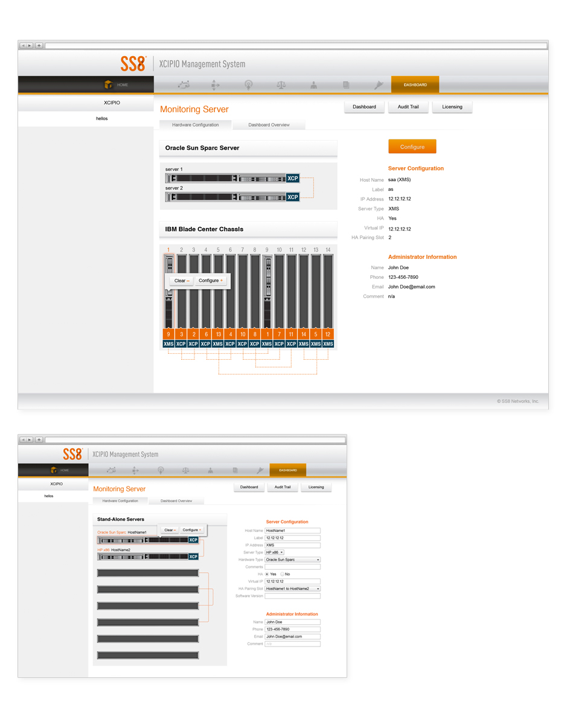The height and width of the screenshot is (728, 567).
Task: Select the empty blade slot numbered 14
Action: point(328,292)
